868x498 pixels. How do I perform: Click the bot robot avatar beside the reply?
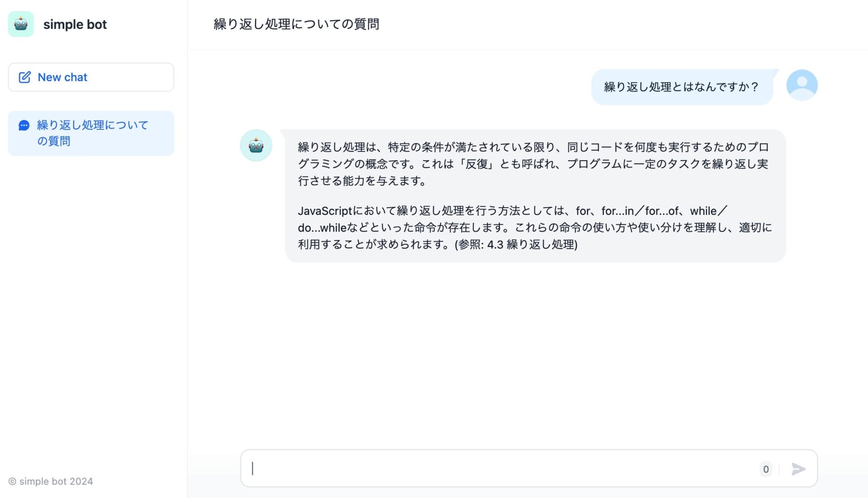point(256,146)
